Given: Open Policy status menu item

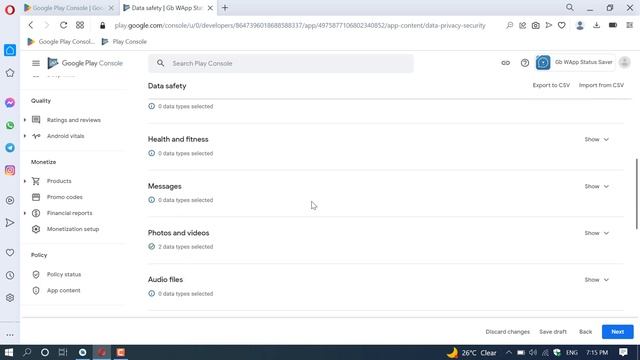Looking at the screenshot, I should tap(64, 274).
